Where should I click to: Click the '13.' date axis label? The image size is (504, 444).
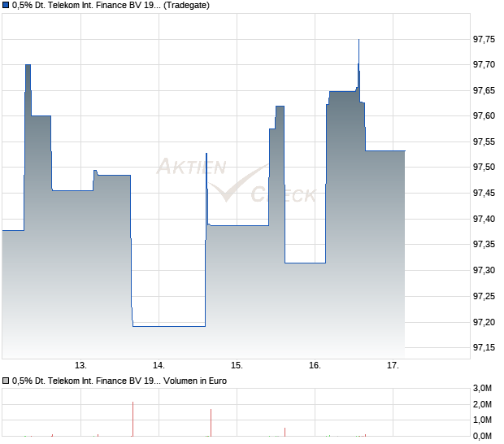click(81, 366)
